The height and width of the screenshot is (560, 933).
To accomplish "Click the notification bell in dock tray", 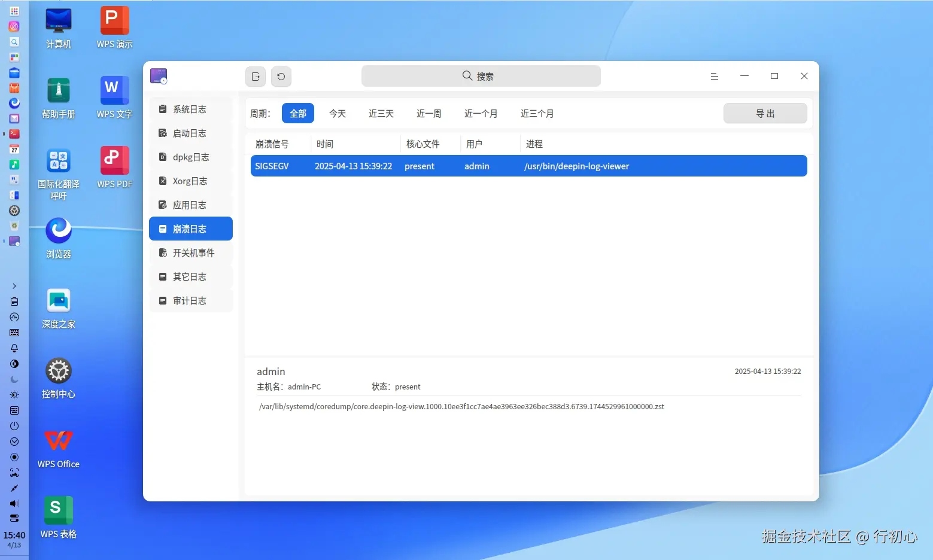I will click(x=14, y=348).
